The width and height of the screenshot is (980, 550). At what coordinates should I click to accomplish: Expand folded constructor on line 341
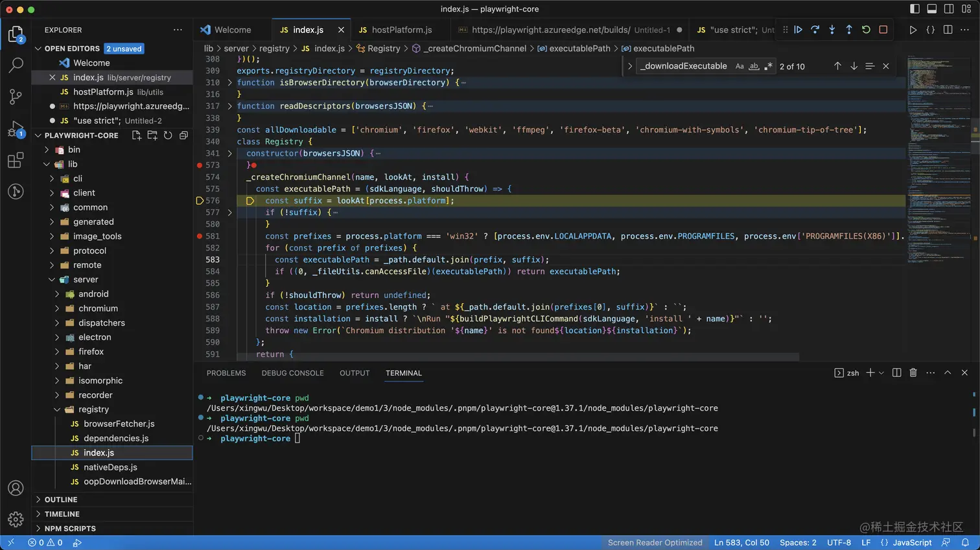click(x=229, y=154)
